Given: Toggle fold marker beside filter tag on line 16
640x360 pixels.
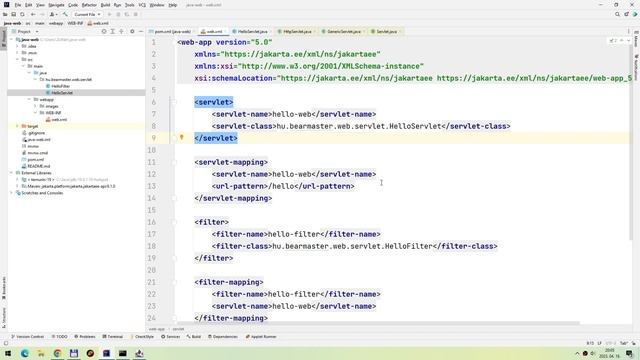Looking at the screenshot, I should pyautogui.click(x=174, y=222).
